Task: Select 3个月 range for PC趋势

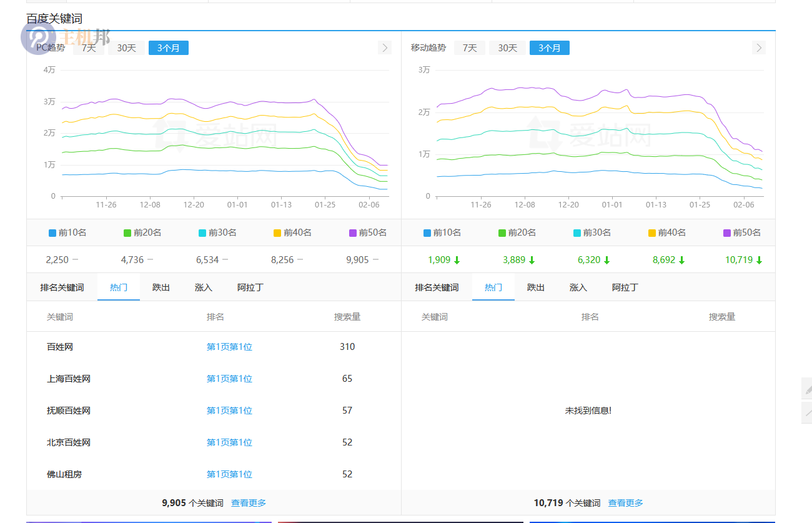Action: pyautogui.click(x=169, y=47)
